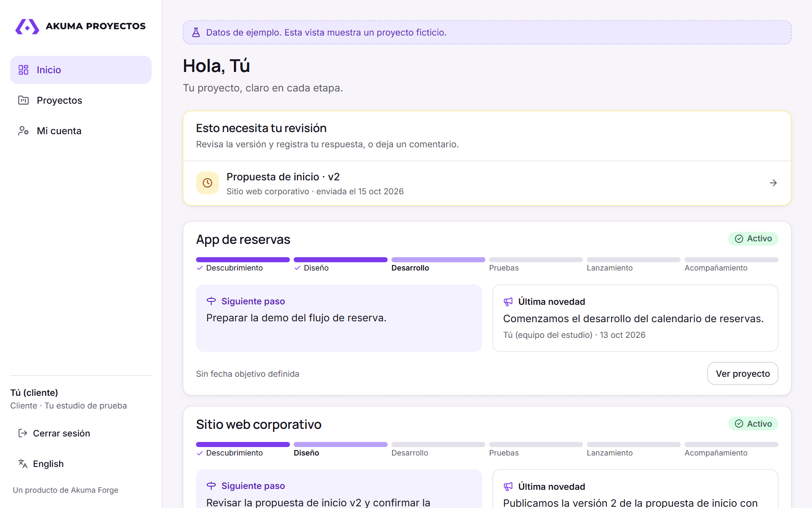Click 'Tú (cliente)' user name in sidebar

point(34,392)
